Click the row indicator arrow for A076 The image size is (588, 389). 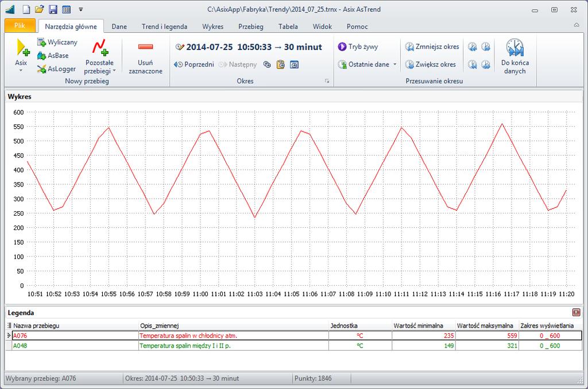click(9, 336)
